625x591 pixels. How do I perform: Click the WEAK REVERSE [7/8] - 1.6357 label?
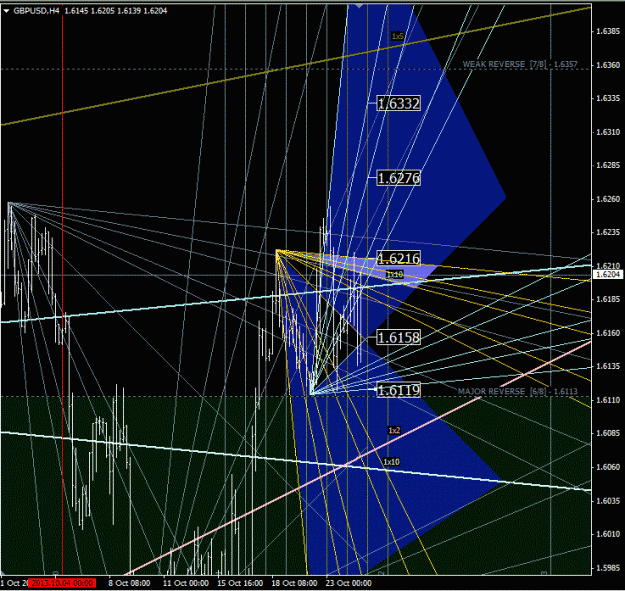point(520,64)
